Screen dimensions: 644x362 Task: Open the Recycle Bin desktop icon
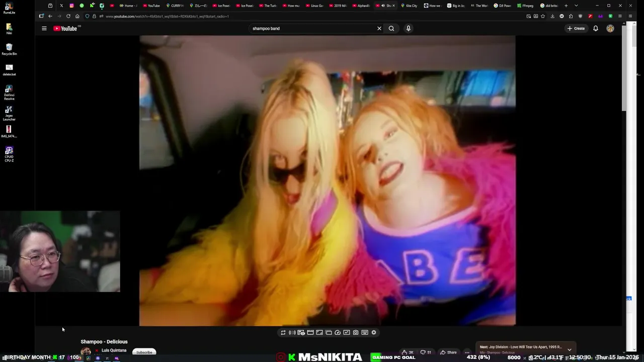tap(9, 49)
